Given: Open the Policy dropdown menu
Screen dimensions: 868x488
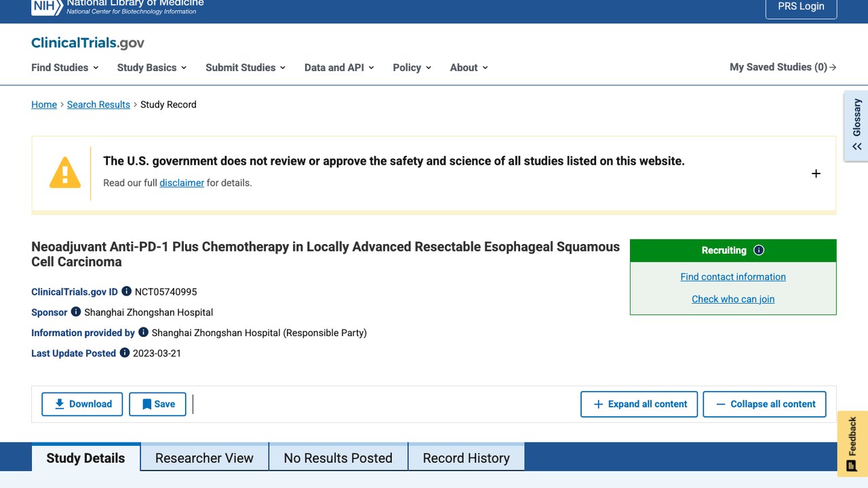Looking at the screenshot, I should [x=412, y=67].
